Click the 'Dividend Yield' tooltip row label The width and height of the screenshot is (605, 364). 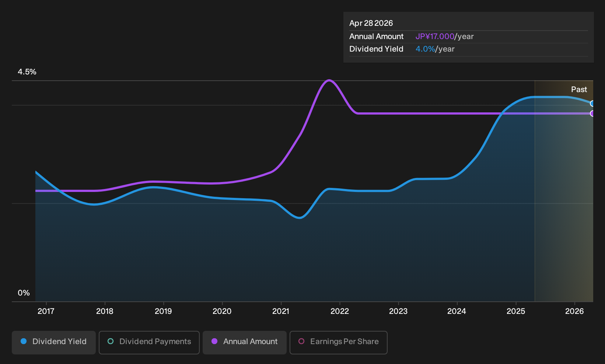[376, 49]
